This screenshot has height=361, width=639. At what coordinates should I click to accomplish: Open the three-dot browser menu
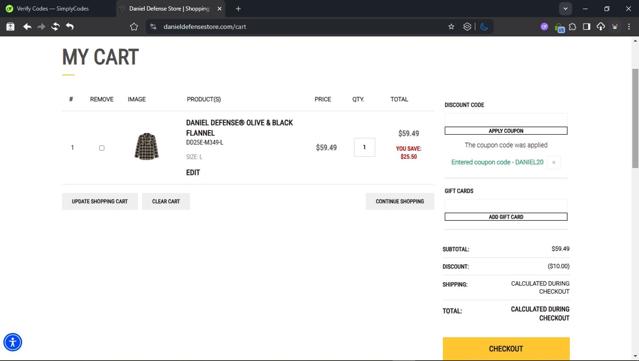629,27
